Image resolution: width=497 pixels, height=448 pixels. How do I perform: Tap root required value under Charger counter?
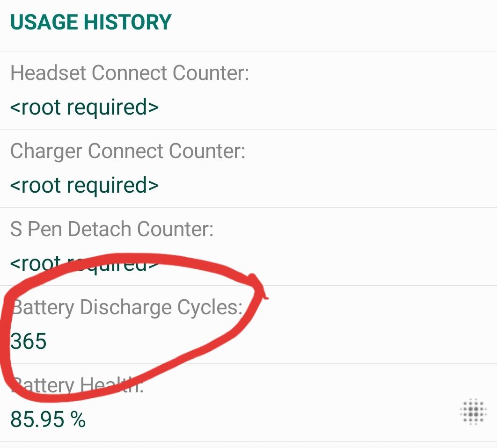(x=84, y=186)
